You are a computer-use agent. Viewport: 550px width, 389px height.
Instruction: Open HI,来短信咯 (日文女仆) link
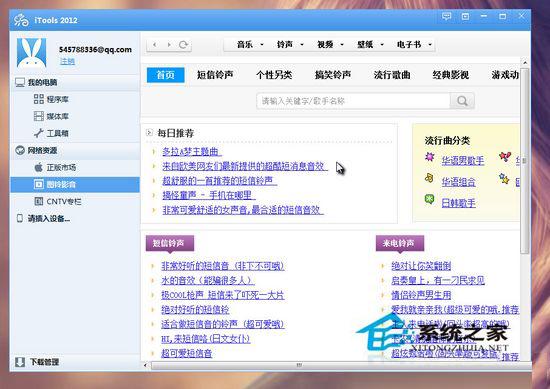pyautogui.click(x=206, y=339)
